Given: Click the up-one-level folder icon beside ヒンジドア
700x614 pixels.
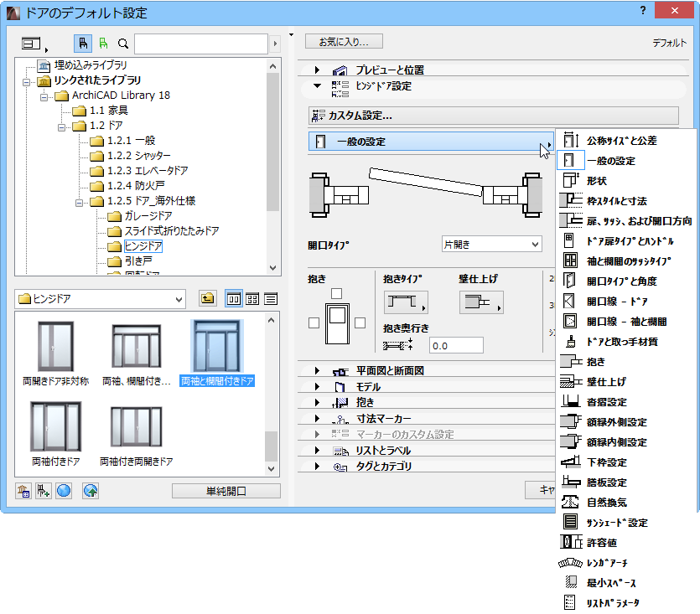Looking at the screenshot, I should 207,298.
